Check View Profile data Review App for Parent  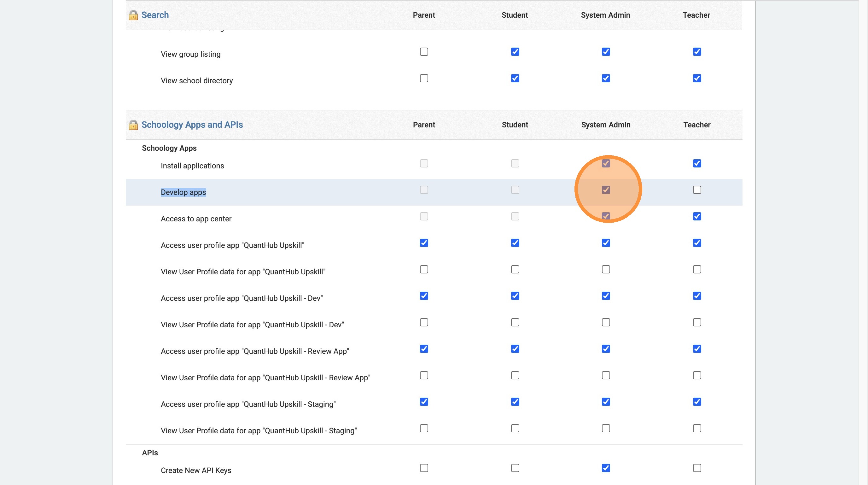point(424,375)
